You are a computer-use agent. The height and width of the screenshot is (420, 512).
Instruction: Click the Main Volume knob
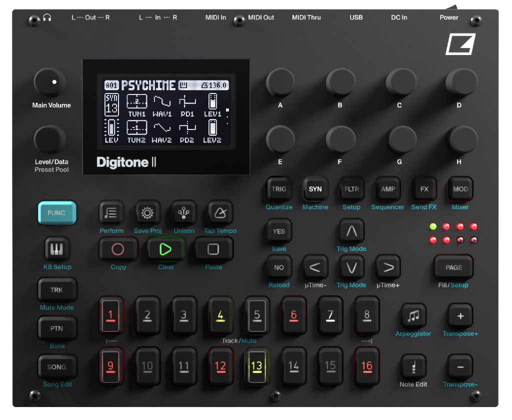(x=49, y=82)
